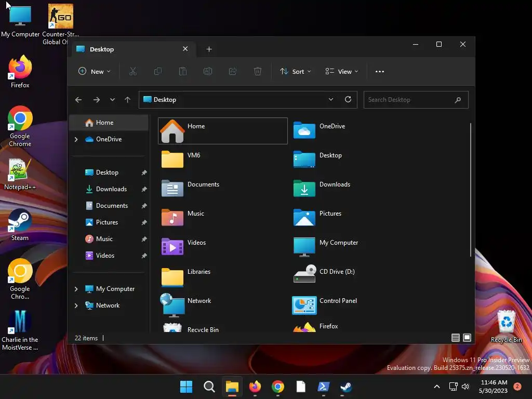The height and width of the screenshot is (399, 532).
Task: Select Counter-Strike Global Offensive desktop shortcut
Action: 60,24
